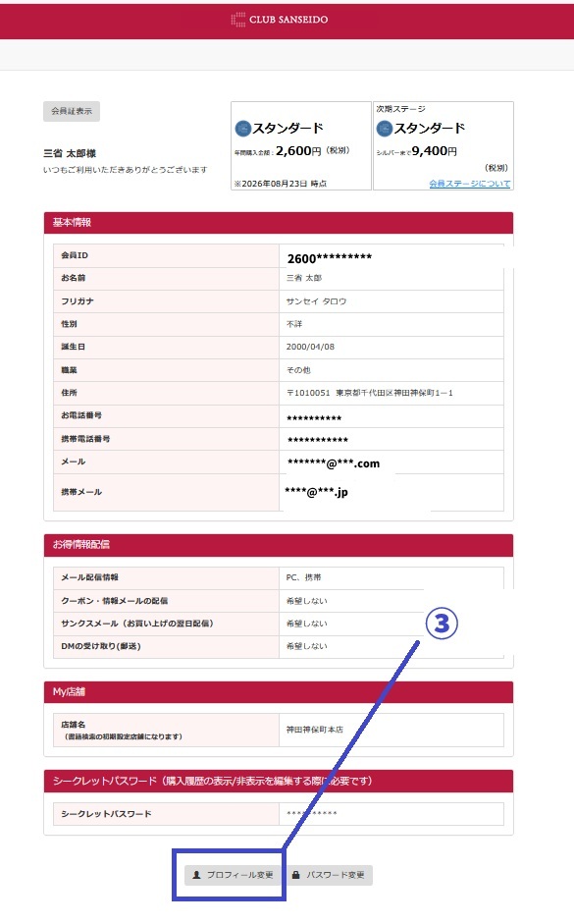This screenshot has width=574, height=924.
Task: Click the lock icon on パスワード変更
Action: tap(296, 875)
